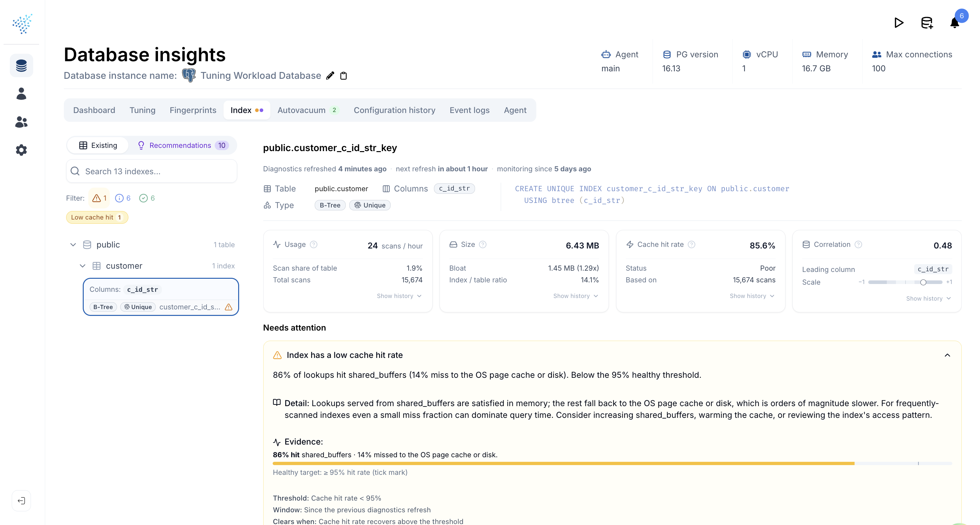Open the Tuning tab
Image resolution: width=980 pixels, height=525 pixels.
142,110
